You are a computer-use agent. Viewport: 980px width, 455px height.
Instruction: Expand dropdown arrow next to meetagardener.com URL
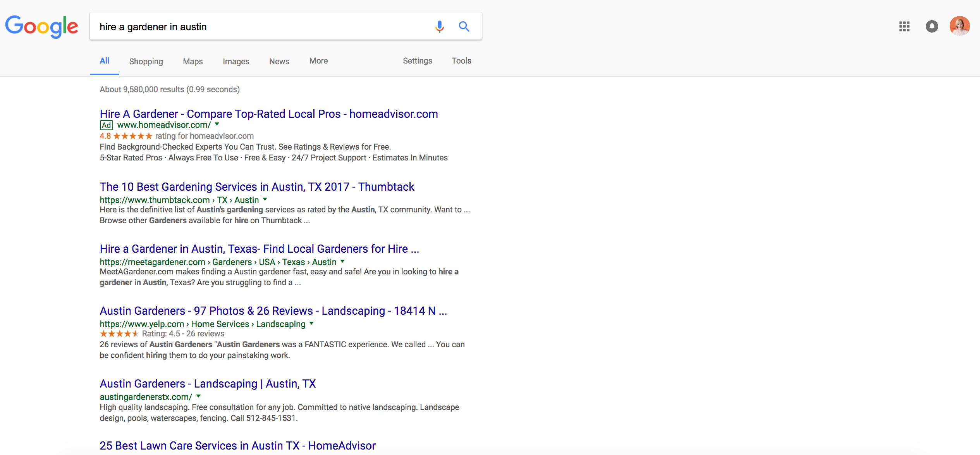pos(342,262)
